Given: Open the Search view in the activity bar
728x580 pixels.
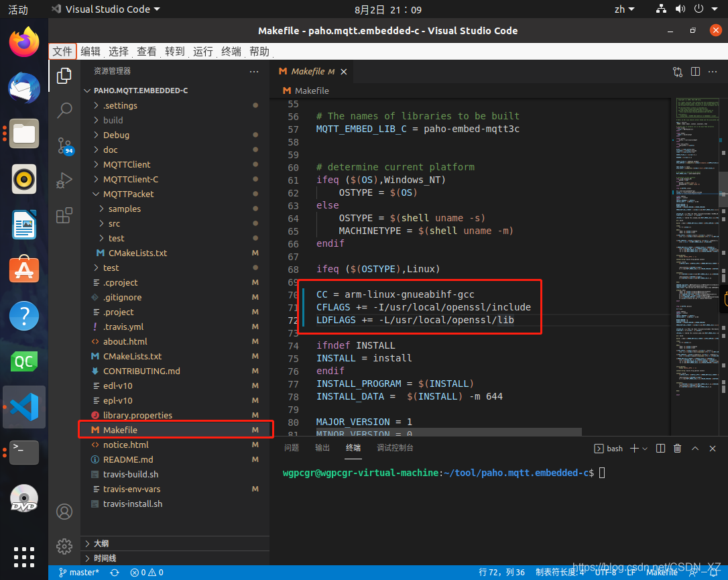Looking at the screenshot, I should (64, 110).
